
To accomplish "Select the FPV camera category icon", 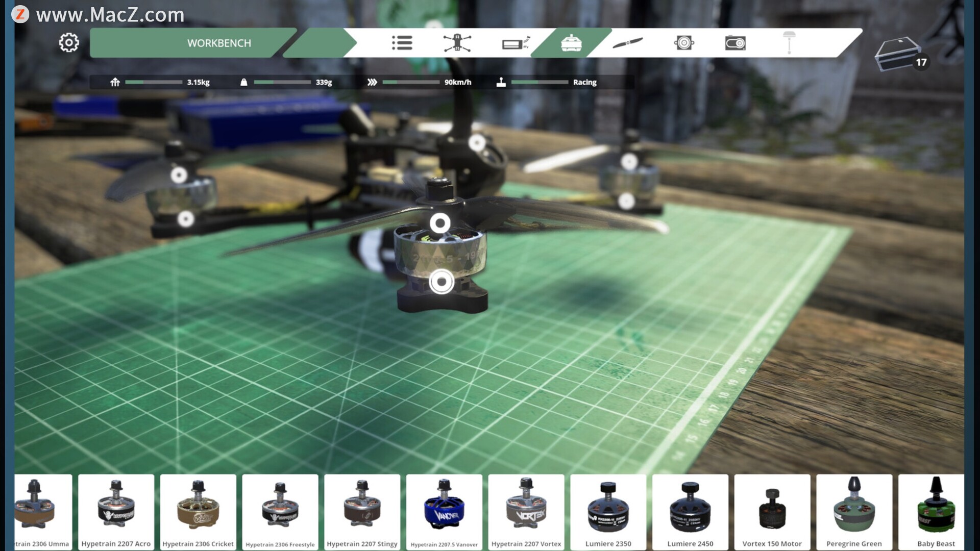I will click(684, 43).
